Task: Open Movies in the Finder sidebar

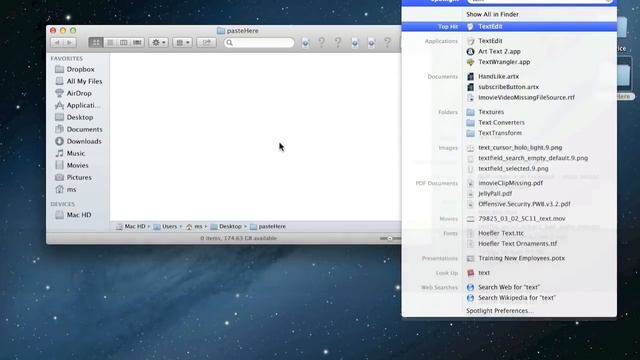Action: (x=78, y=165)
